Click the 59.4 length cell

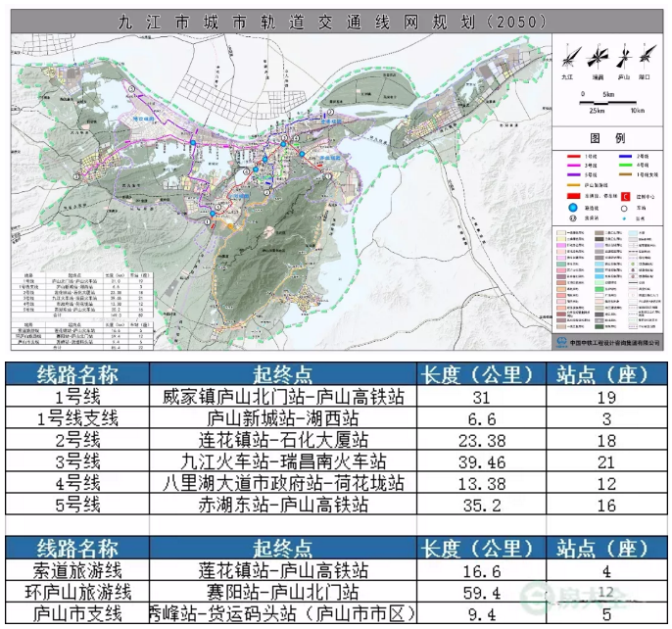point(477,592)
